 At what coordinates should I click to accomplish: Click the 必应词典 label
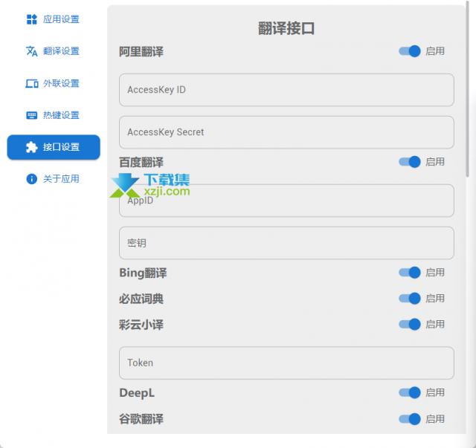[x=141, y=299]
